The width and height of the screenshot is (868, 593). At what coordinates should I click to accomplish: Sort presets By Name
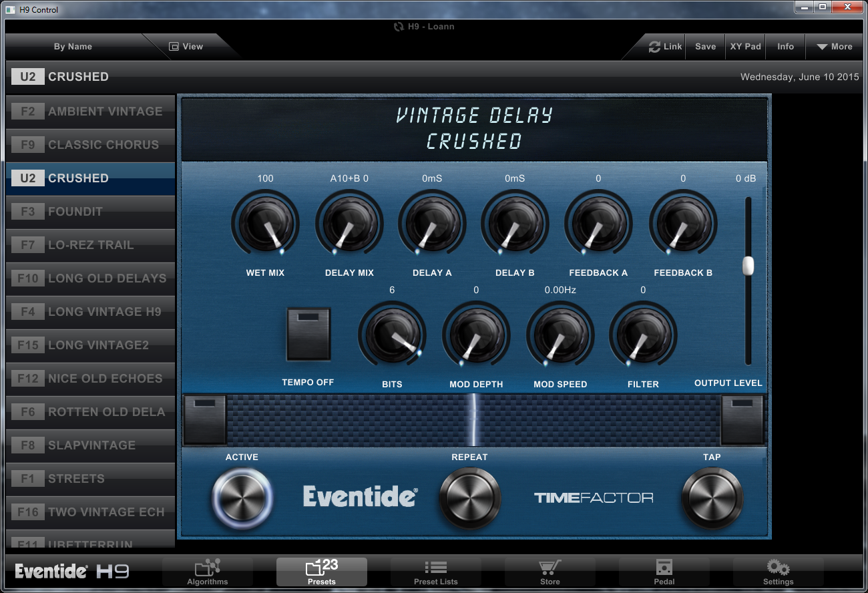[x=73, y=47]
